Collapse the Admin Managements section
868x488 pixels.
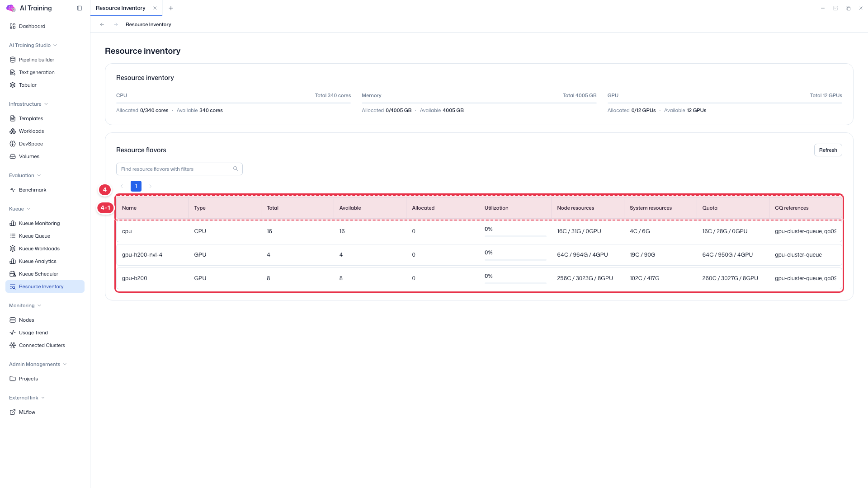coord(38,364)
